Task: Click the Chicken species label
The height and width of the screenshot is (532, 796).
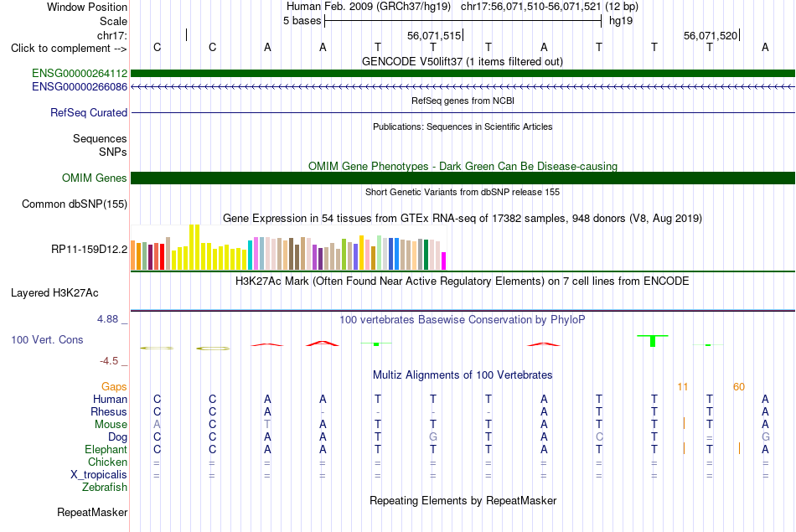Action: click(x=107, y=462)
